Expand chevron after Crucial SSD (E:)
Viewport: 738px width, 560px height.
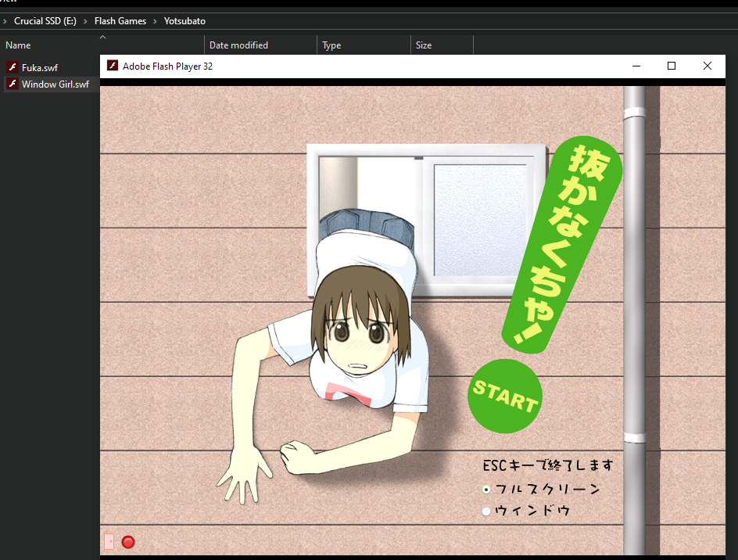(85, 21)
